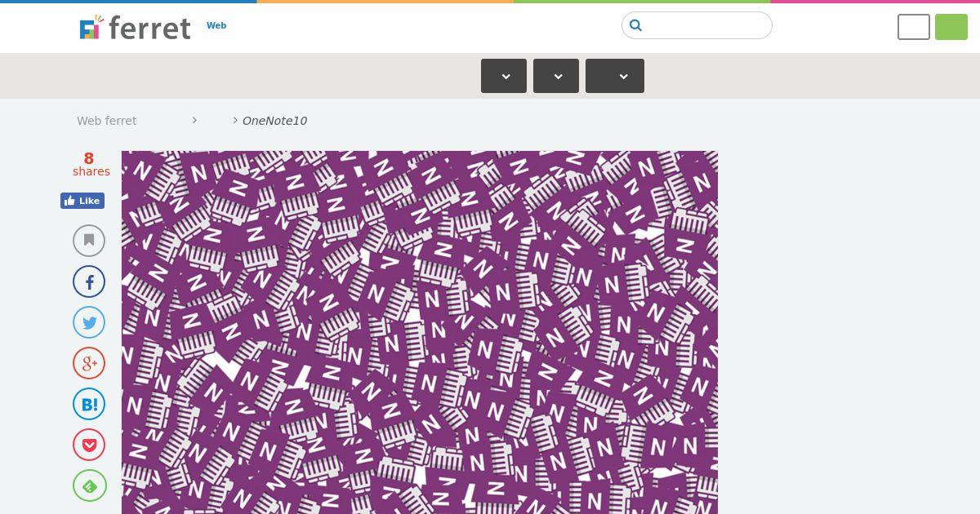Open the middle dark dropdown menu

pos(556,76)
